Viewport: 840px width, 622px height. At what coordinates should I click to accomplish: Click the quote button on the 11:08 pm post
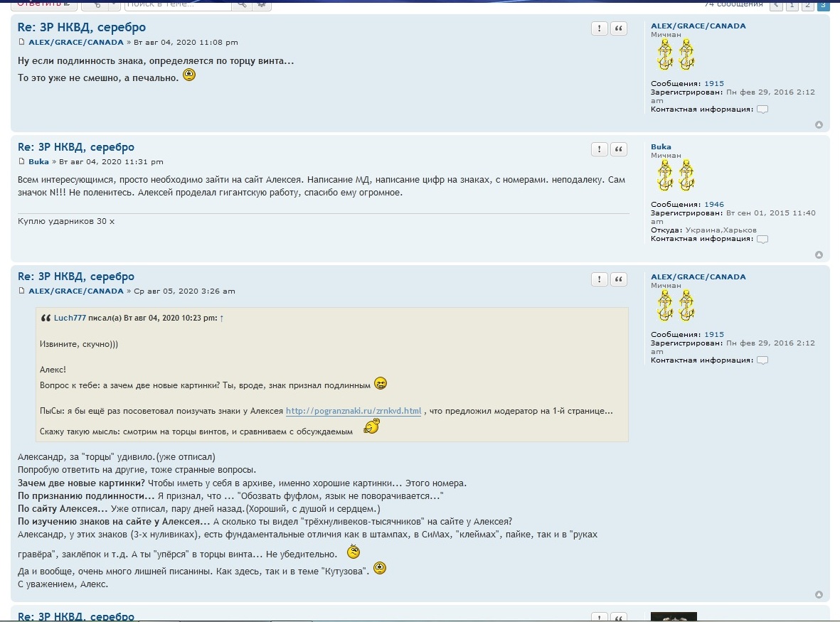pyautogui.click(x=619, y=28)
